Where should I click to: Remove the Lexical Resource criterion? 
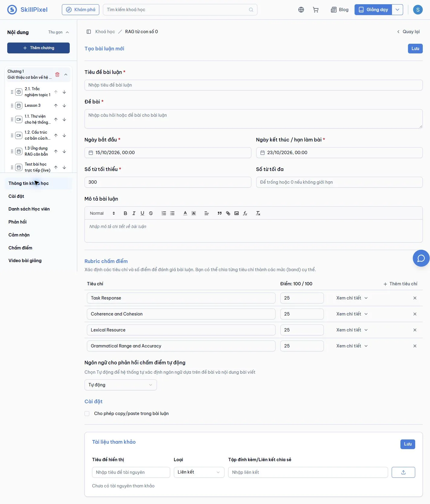point(415,330)
